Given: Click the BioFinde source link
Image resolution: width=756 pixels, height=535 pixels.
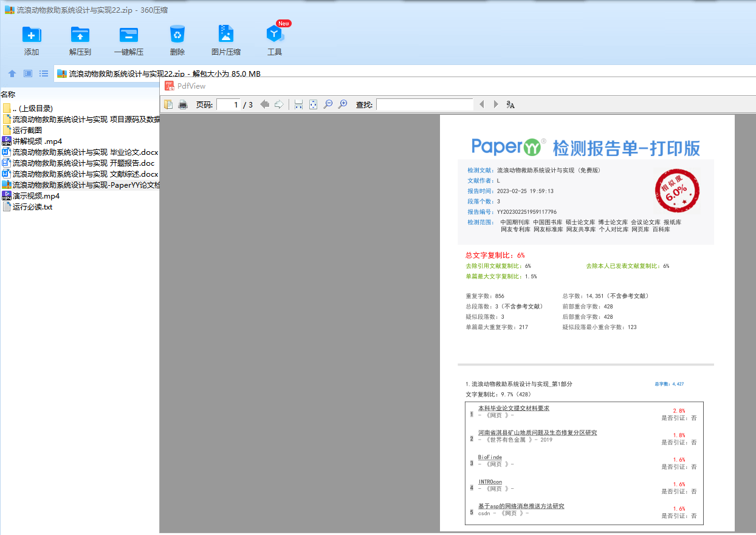Looking at the screenshot, I should point(490,457).
